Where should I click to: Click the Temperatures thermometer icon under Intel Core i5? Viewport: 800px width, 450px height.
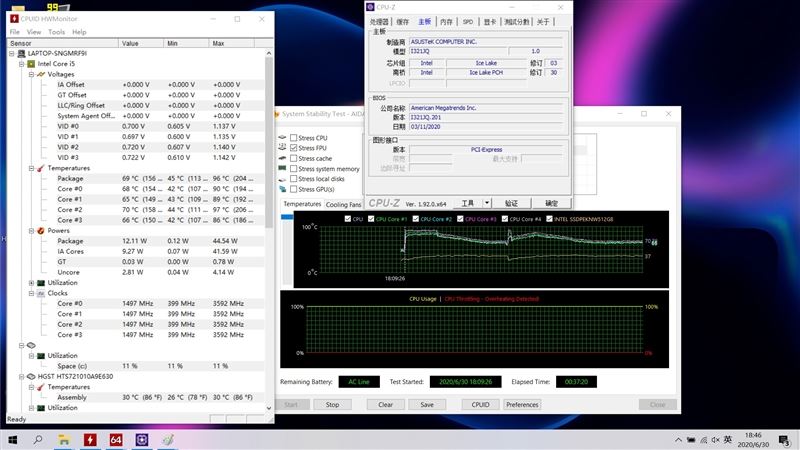pyautogui.click(x=41, y=168)
